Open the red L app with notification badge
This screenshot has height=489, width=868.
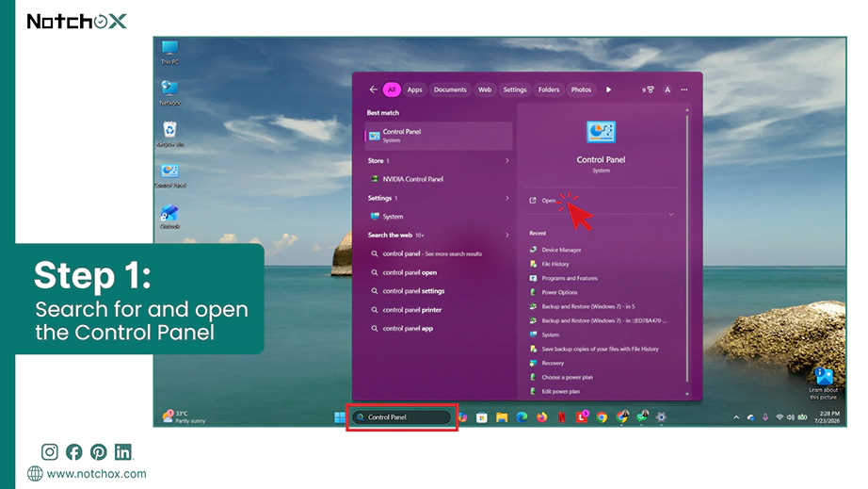point(582,417)
